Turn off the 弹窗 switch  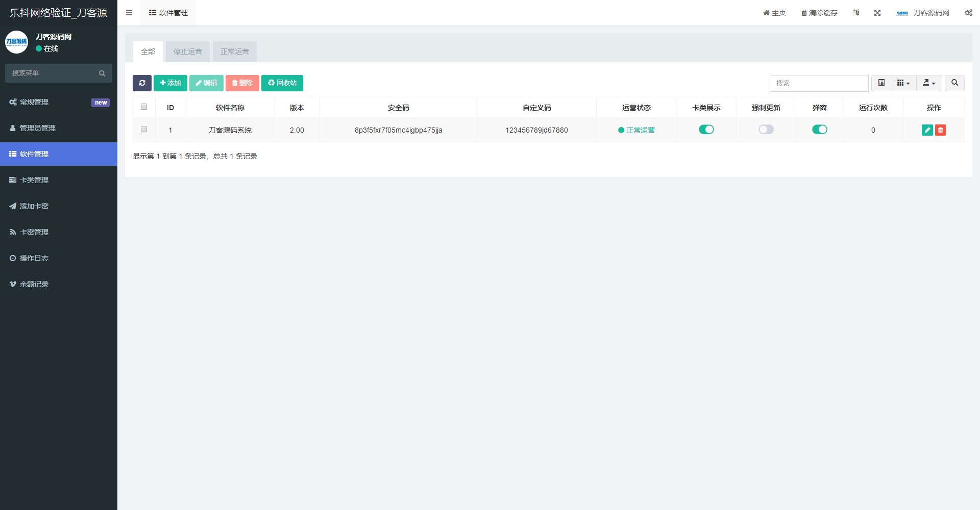point(819,130)
